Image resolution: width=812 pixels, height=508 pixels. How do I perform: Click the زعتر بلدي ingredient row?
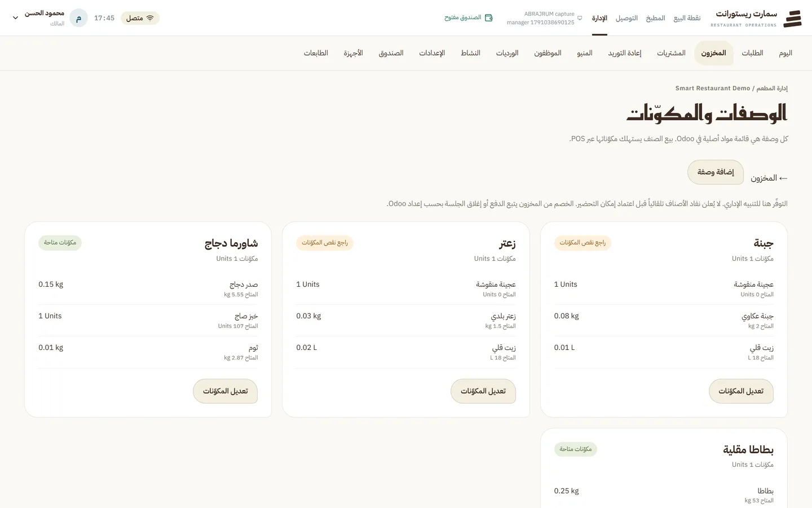coord(406,321)
